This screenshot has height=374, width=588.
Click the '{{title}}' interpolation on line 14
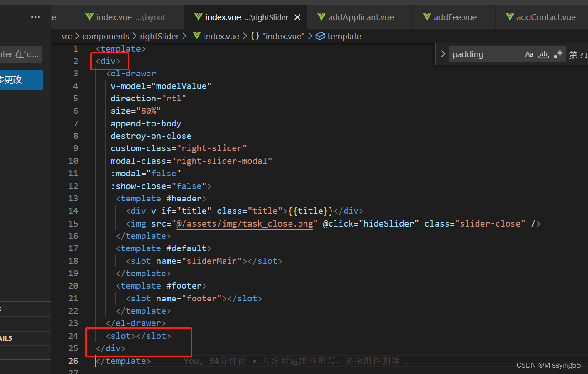(x=310, y=211)
